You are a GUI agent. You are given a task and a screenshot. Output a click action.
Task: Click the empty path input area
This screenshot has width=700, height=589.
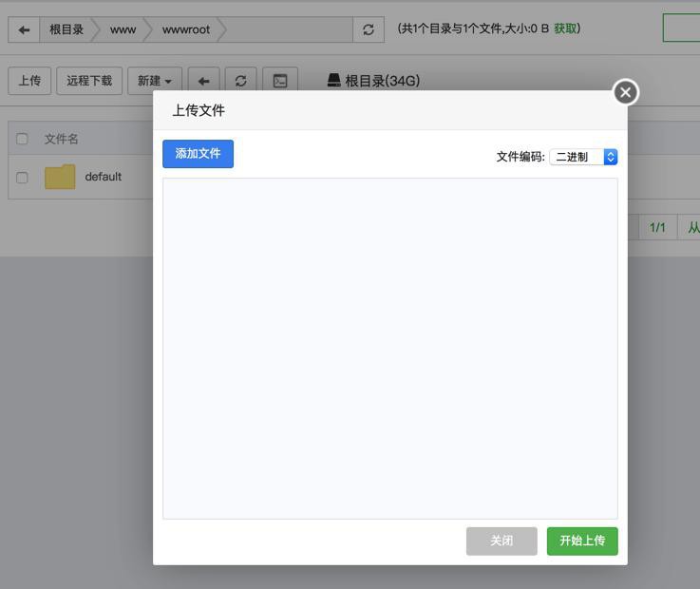tap(290, 29)
